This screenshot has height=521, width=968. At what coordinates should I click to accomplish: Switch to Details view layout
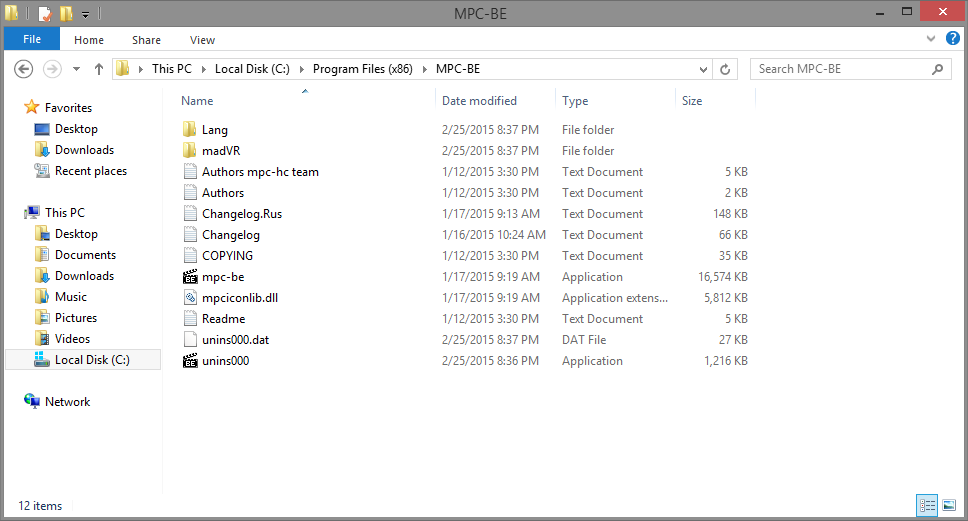coord(927,506)
